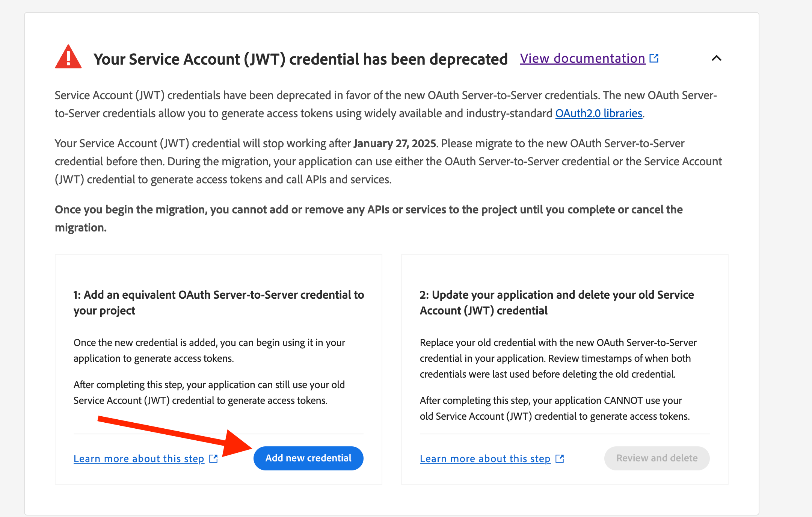Click external-link icon after step 2 Learn more

560,458
